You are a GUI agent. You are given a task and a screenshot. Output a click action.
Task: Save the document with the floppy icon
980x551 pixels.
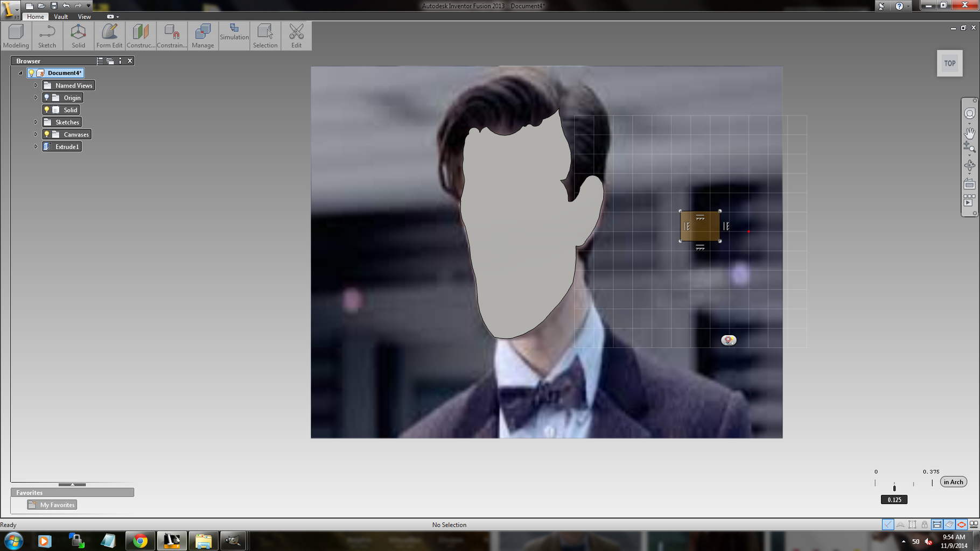pos(54,6)
